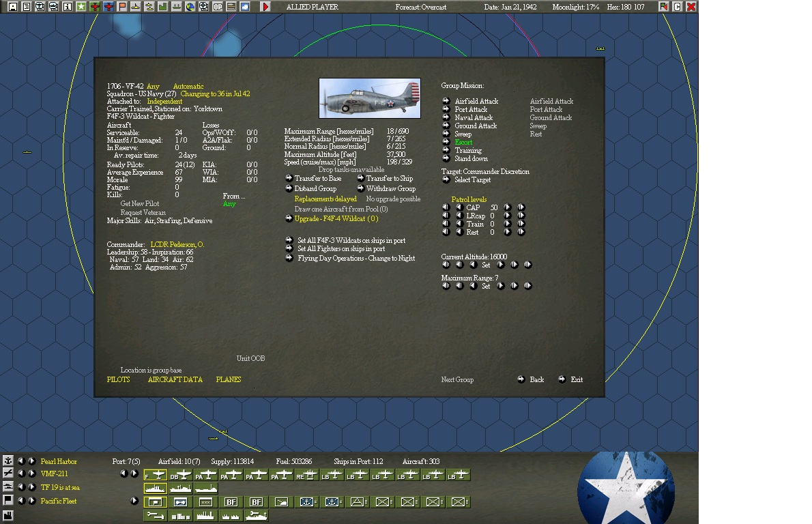Image resolution: width=812 pixels, height=524 pixels.
Task: Increase Train patrol level by small step
Action: pyautogui.click(x=508, y=224)
